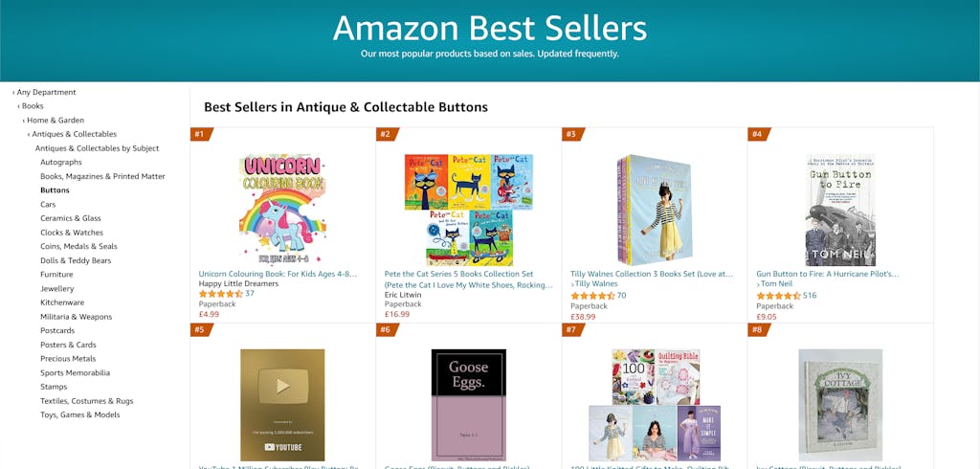Click the star rating for Gun Button to Fire

[778, 296]
